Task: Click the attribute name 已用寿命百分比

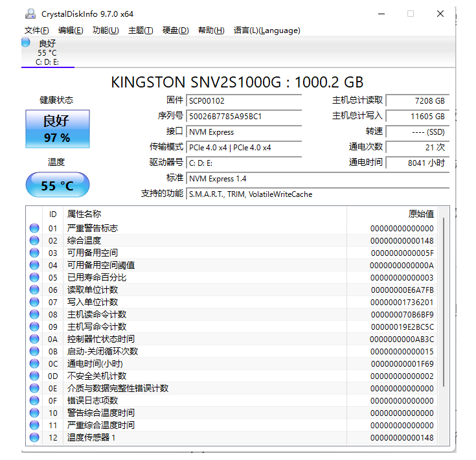Action: coord(97,277)
